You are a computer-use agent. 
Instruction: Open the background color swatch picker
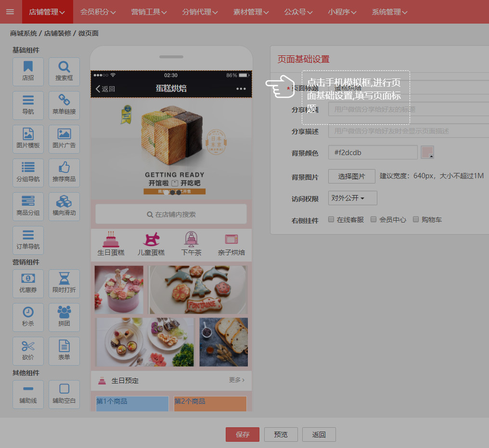(427, 152)
